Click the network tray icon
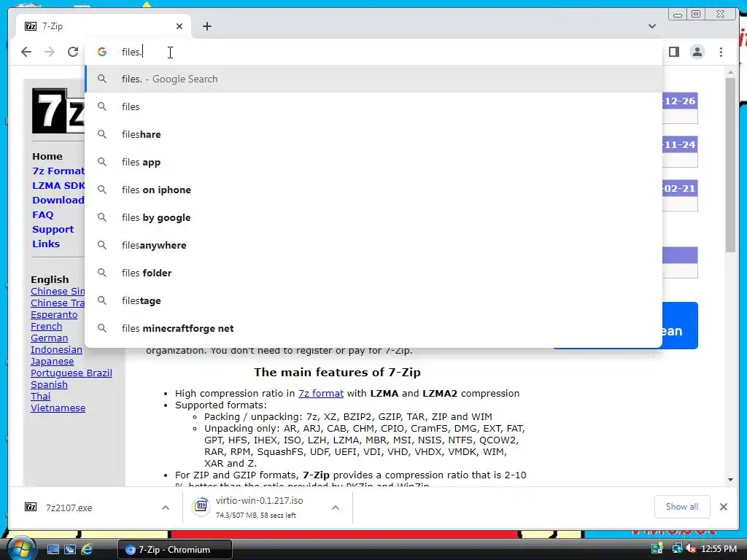This screenshot has width=747, height=560. pos(676,548)
